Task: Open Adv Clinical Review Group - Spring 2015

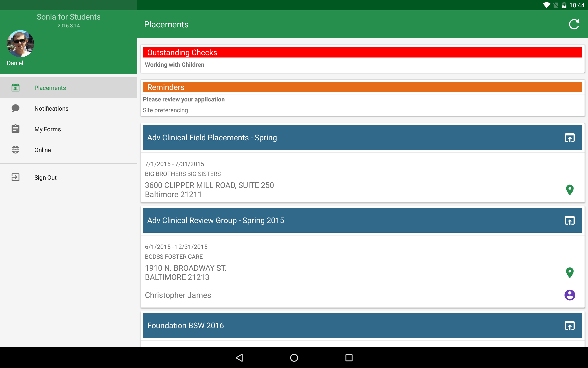Action: (362, 220)
